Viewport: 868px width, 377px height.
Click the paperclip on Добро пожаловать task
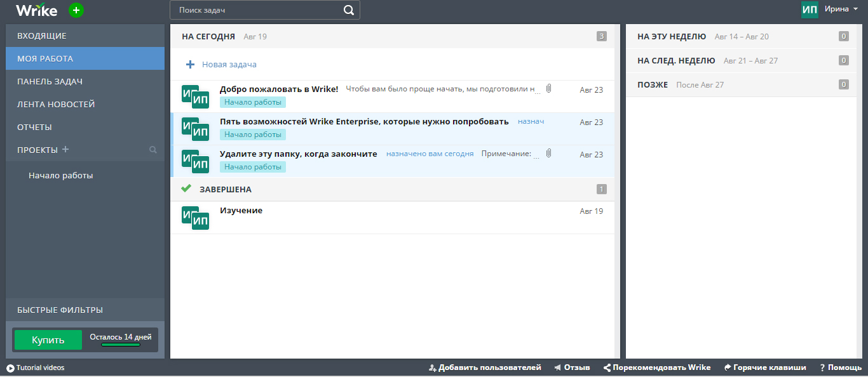[549, 89]
